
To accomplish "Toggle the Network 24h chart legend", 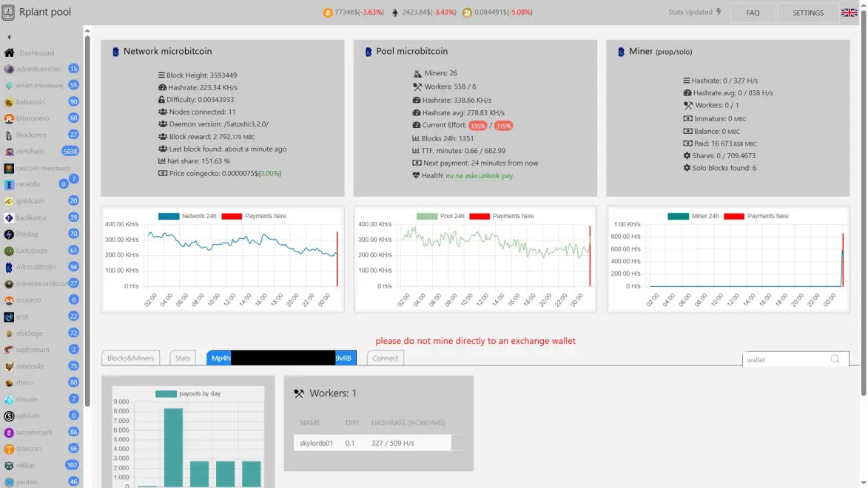I will tap(187, 217).
